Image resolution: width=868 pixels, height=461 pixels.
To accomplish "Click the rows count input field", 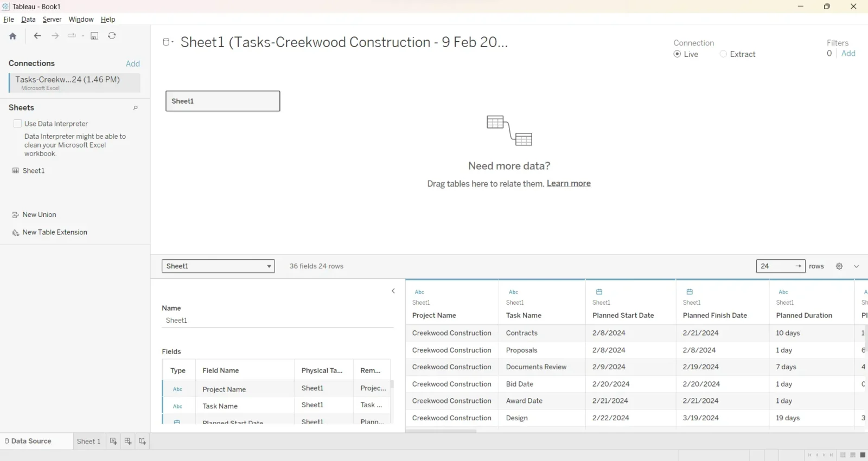I will point(780,266).
